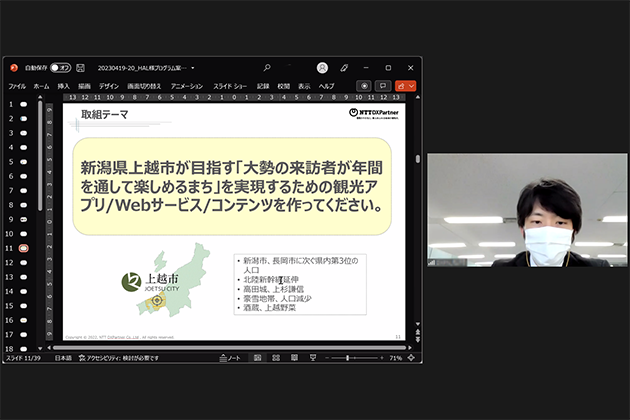Click the yellow theme text box
The height and width of the screenshot is (420, 630).
(232, 186)
